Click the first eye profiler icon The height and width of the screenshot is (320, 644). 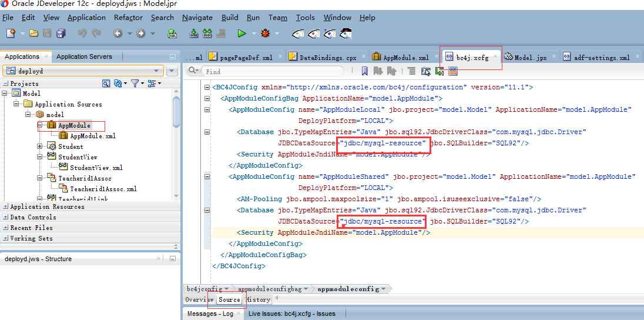click(298, 34)
